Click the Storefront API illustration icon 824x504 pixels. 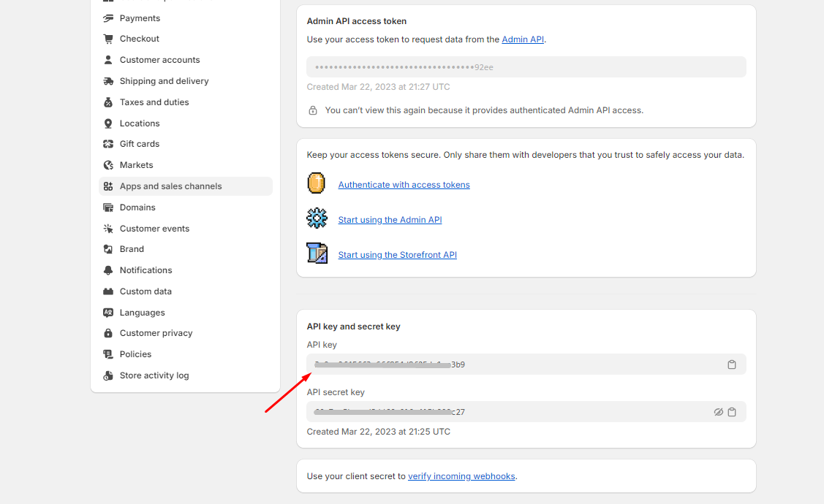(x=317, y=253)
